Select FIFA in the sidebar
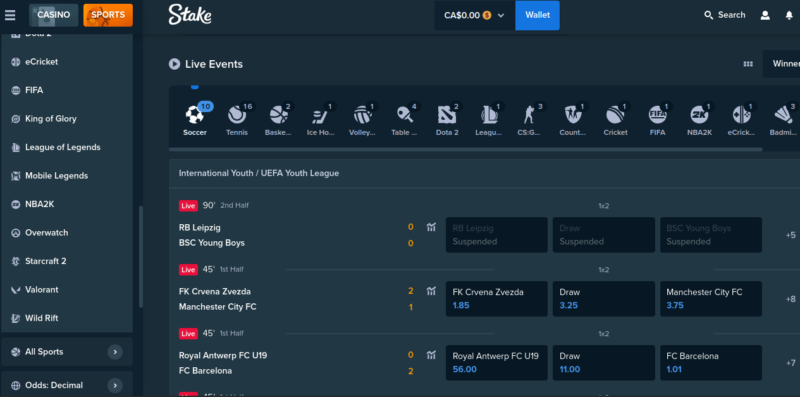 [66, 90]
